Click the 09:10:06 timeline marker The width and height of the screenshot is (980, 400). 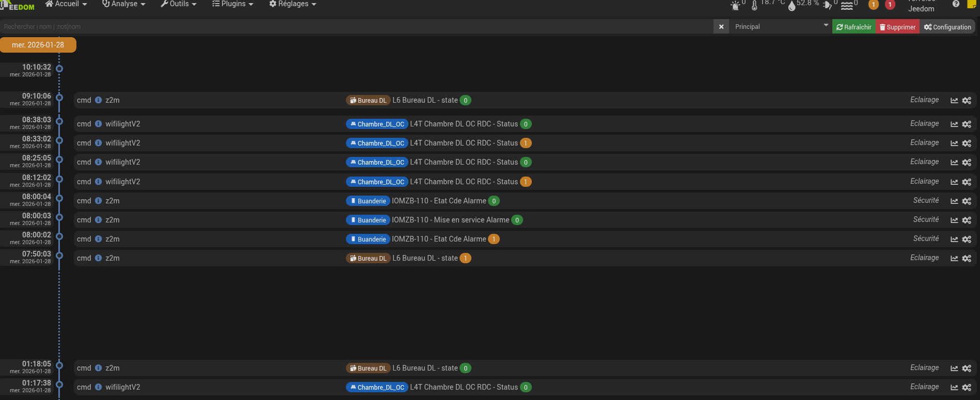click(59, 97)
